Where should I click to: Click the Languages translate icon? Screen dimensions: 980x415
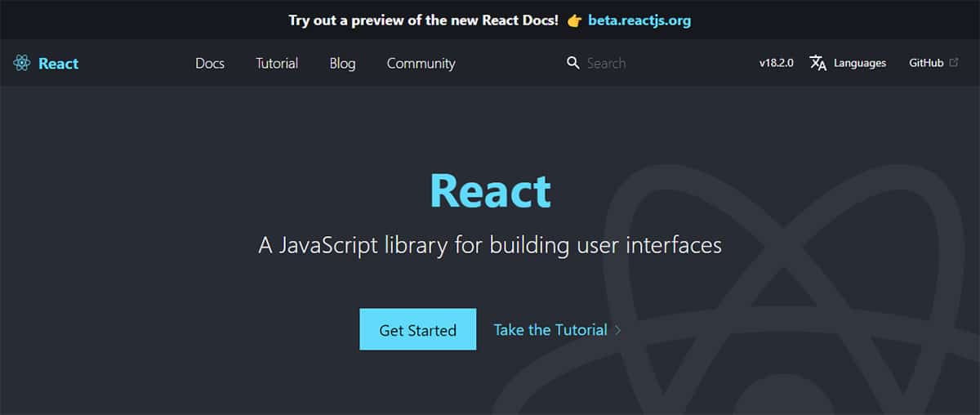pos(817,63)
